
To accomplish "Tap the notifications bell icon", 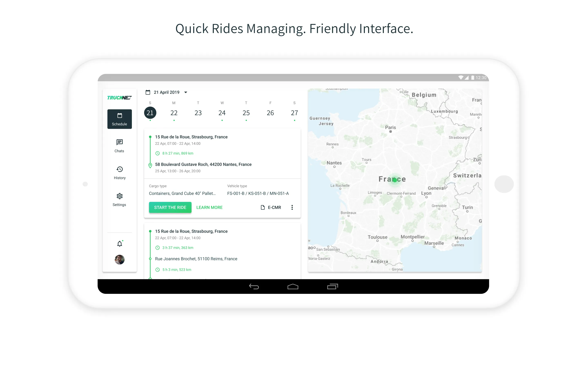I will click(119, 244).
